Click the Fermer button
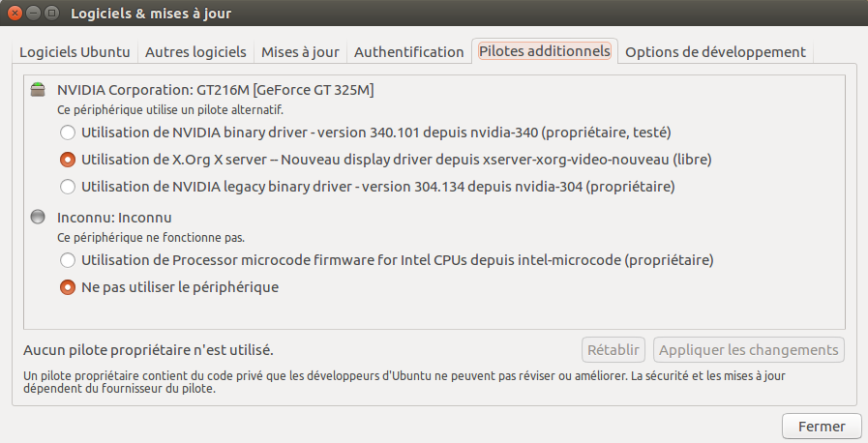This screenshot has width=868, height=443. 822,426
